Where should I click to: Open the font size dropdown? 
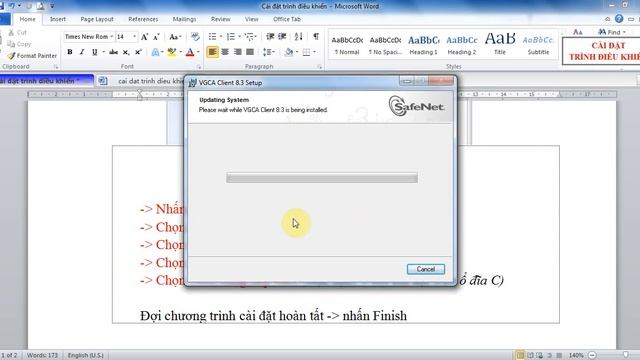pyautogui.click(x=134, y=37)
